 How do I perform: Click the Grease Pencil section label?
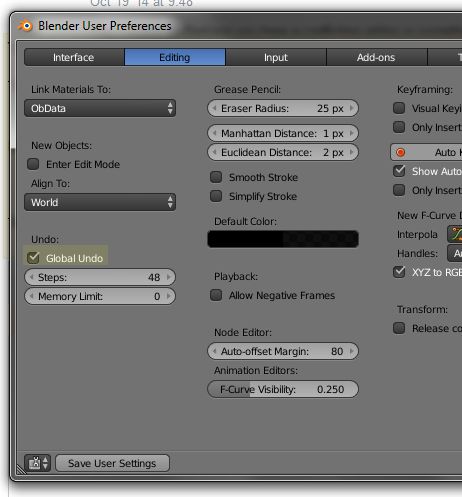click(247, 89)
